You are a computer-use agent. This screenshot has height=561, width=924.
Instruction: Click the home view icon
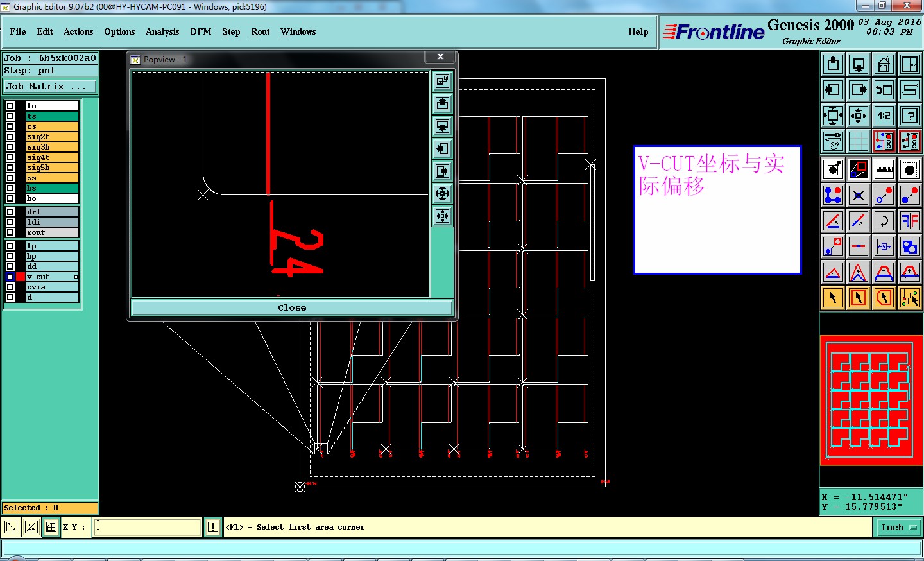(884, 64)
